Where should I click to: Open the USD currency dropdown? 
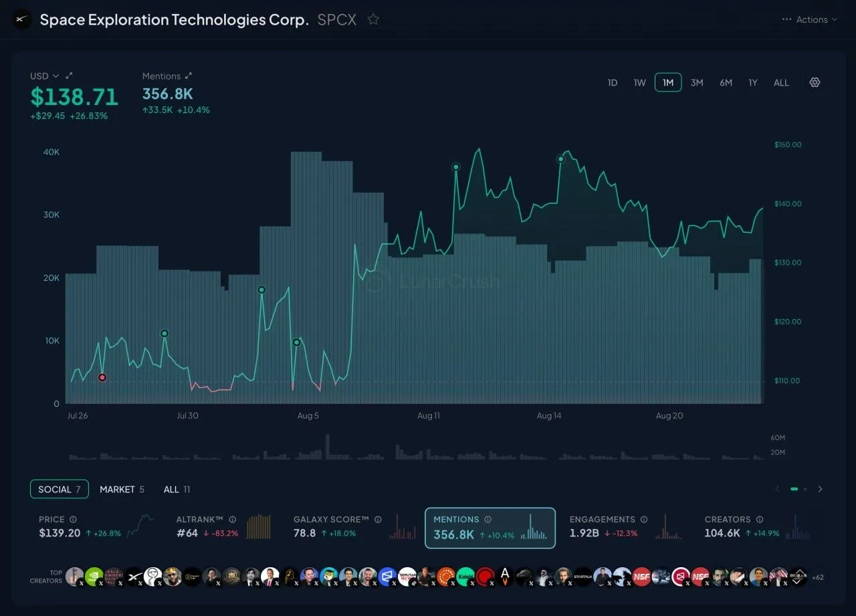(x=44, y=76)
